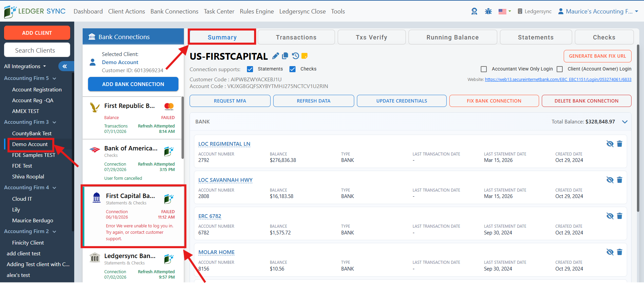
Task: Delete the LOC SAVANNAH HWY account with trash icon
Action: click(619, 180)
